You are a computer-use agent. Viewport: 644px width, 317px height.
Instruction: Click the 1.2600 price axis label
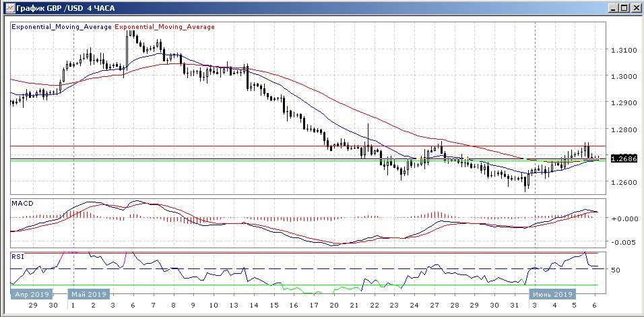tap(624, 183)
